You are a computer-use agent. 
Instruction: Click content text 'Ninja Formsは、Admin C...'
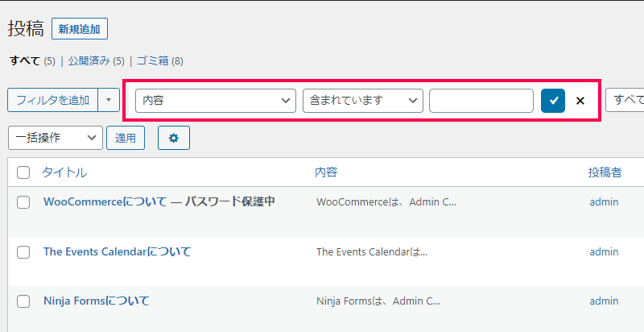click(x=378, y=301)
